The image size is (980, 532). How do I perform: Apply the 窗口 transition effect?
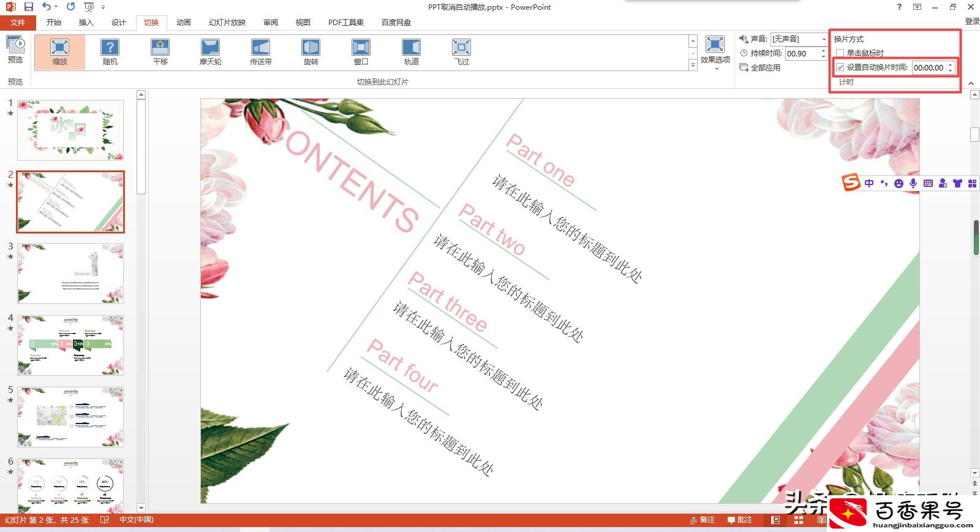pyautogui.click(x=361, y=51)
